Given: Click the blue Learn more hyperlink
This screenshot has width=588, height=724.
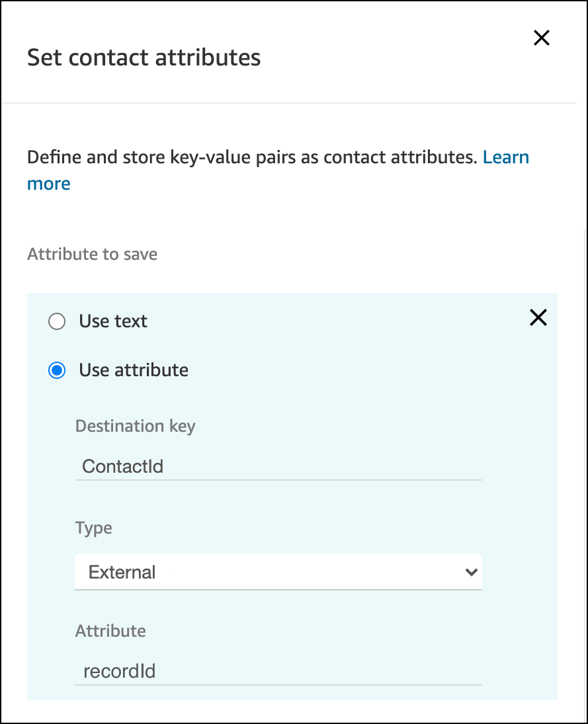Looking at the screenshot, I should pos(506,157).
